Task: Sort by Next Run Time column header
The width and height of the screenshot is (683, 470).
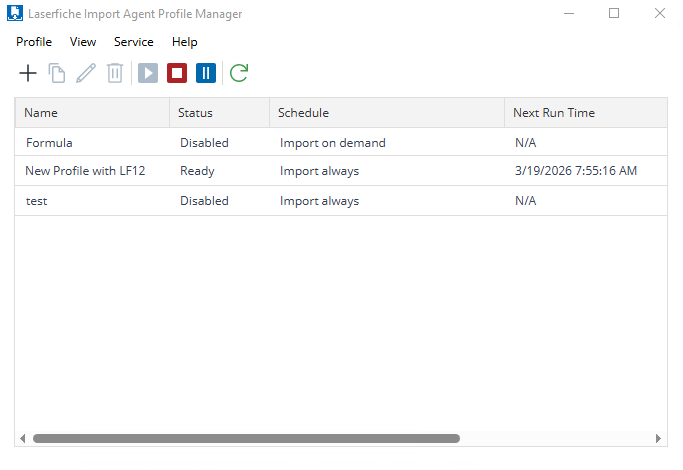Action: click(x=586, y=113)
